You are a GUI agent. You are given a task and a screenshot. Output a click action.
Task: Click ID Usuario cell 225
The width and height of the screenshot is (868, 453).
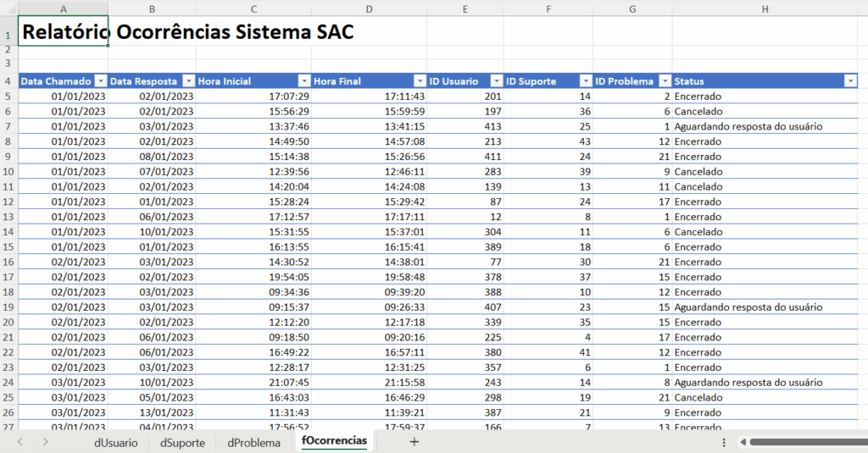(x=492, y=337)
